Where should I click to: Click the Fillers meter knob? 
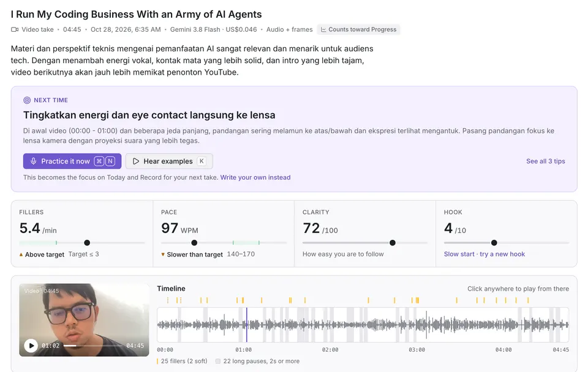point(87,243)
